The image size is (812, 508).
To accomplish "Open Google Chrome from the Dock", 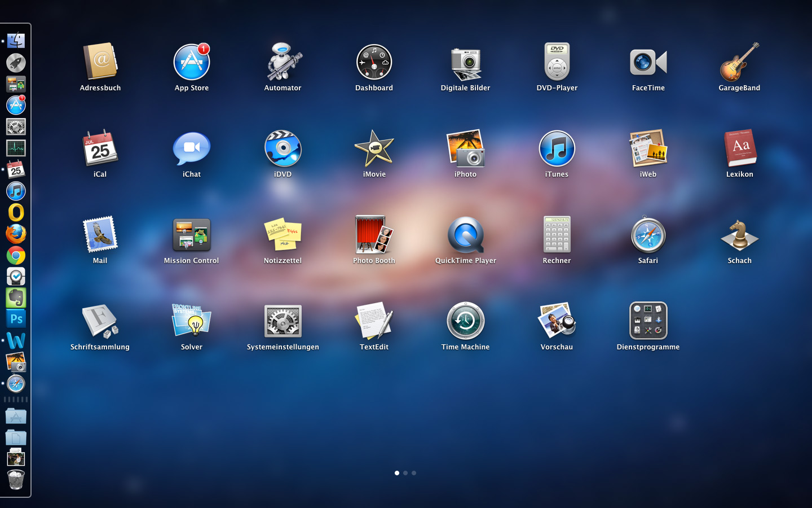I will 16,255.
